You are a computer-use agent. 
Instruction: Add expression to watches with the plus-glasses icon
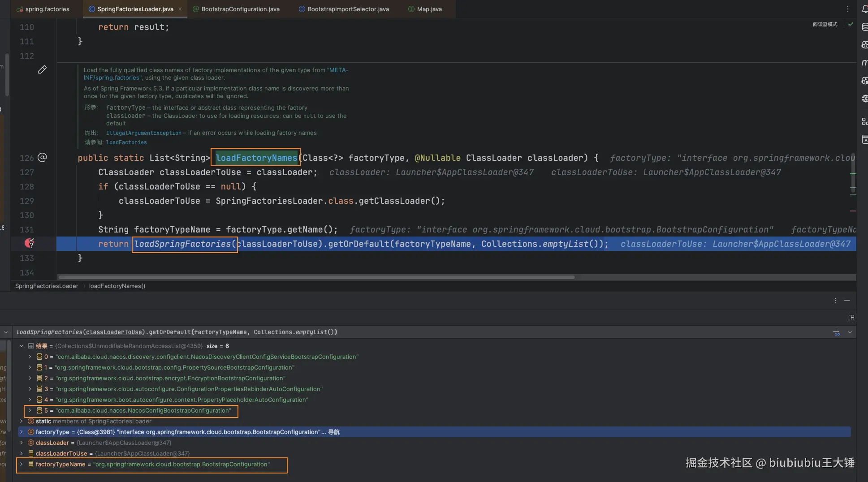836,332
